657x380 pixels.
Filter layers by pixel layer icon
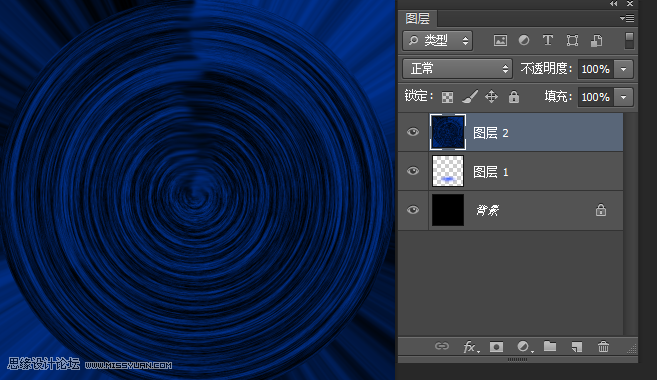(x=500, y=41)
